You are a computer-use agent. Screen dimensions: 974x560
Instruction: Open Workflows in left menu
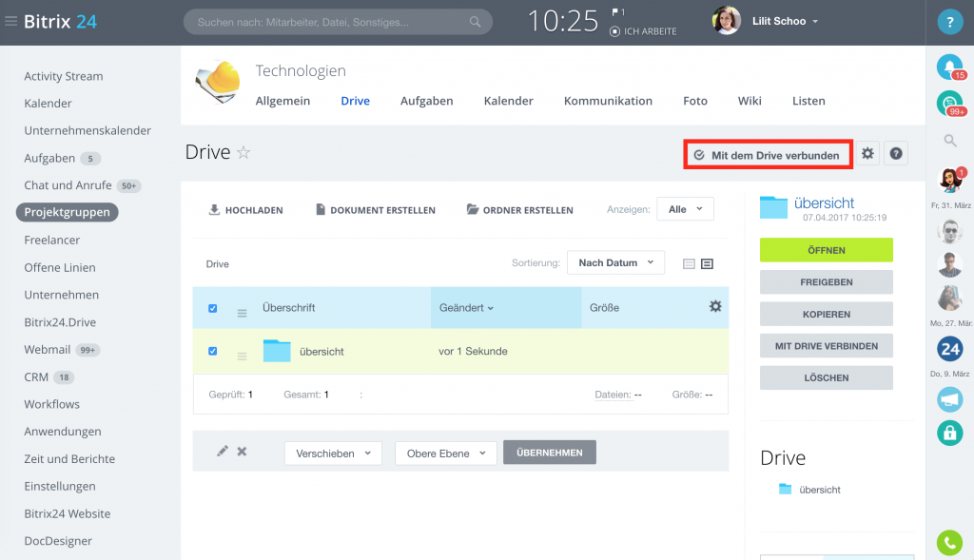[51, 404]
